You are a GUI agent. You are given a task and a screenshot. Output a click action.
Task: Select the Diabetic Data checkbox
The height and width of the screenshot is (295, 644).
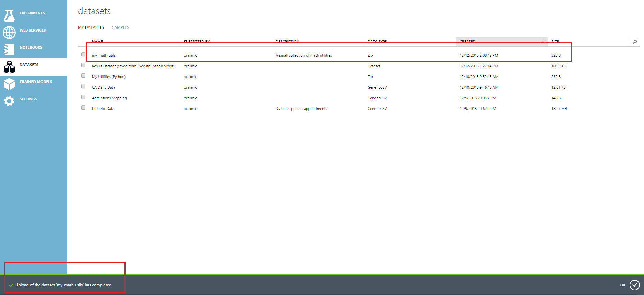click(x=83, y=107)
